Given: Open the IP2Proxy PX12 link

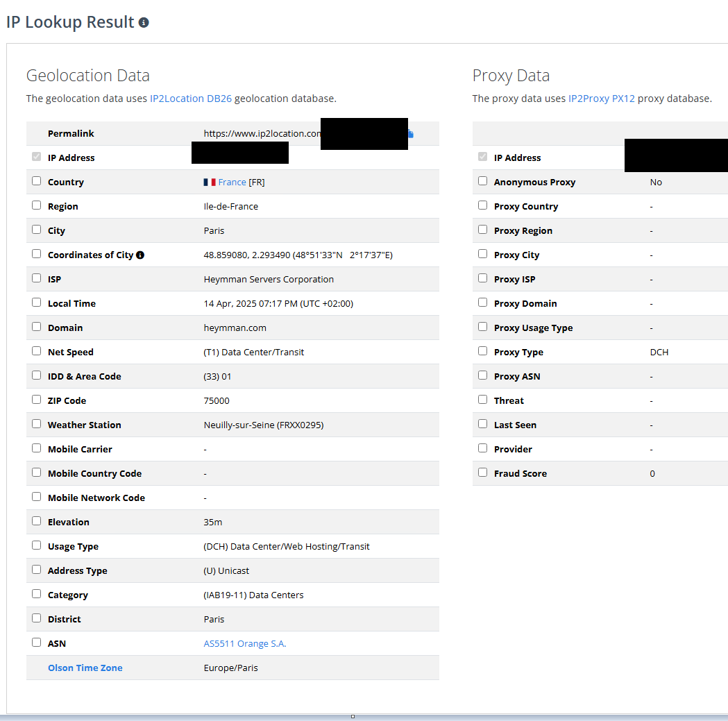Looking at the screenshot, I should tap(601, 99).
